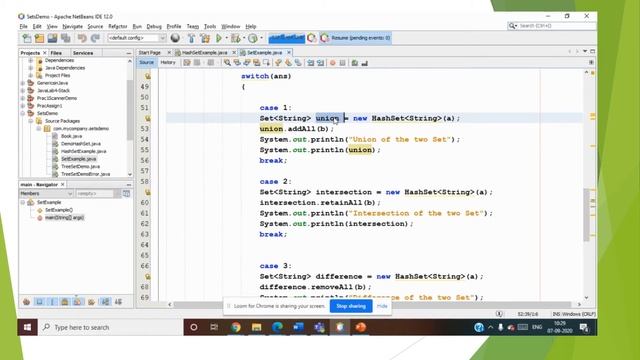Toggle Show Inherited Members in Navigator

[27, 302]
